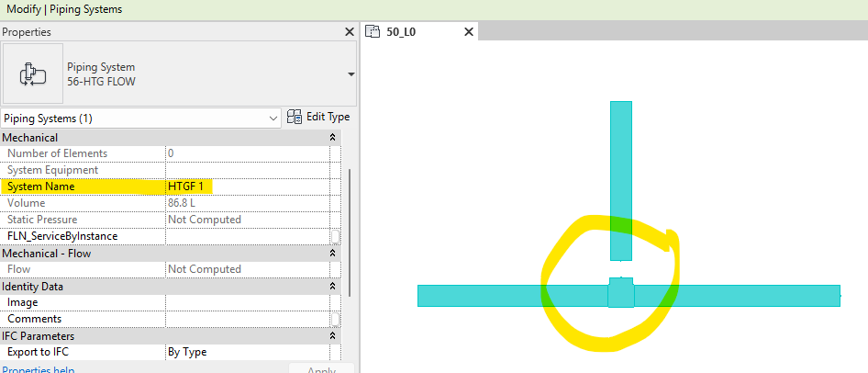This screenshot has height=373, width=868.
Task: Click the Apply button
Action: pos(321,369)
